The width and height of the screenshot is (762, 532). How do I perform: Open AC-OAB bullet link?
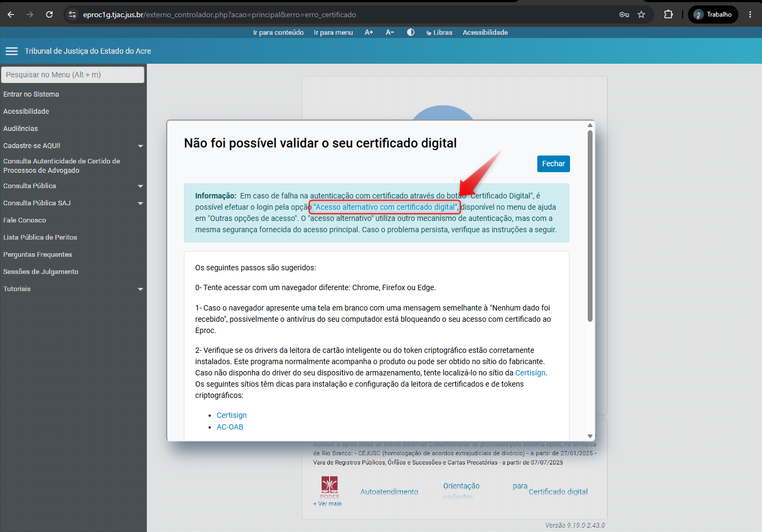(230, 427)
